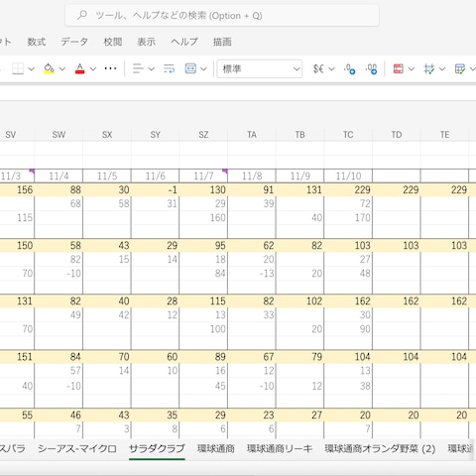This screenshot has height=476, width=476.
Task: Select column header SX
Action: point(107,135)
